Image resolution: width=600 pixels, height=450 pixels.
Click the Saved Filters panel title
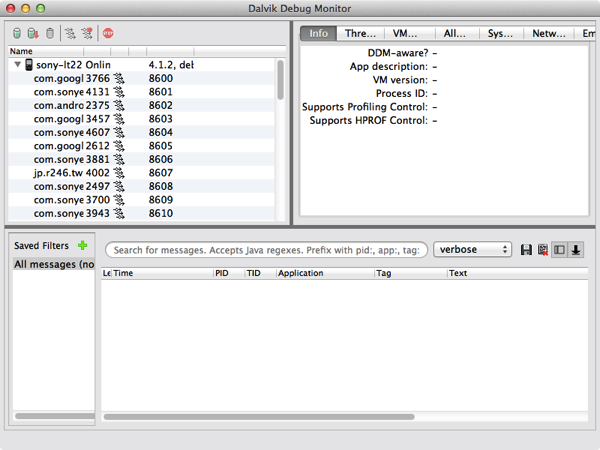click(x=41, y=246)
